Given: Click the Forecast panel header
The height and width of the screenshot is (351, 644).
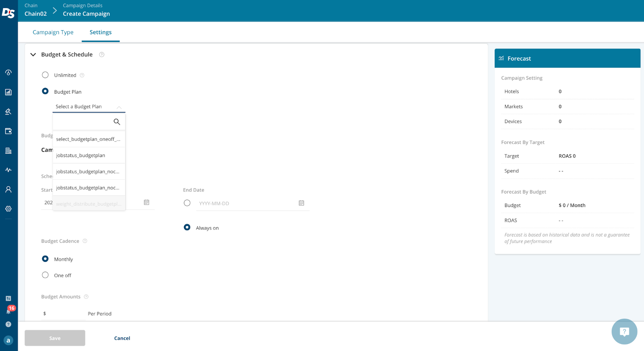Looking at the screenshot, I should click(x=568, y=58).
